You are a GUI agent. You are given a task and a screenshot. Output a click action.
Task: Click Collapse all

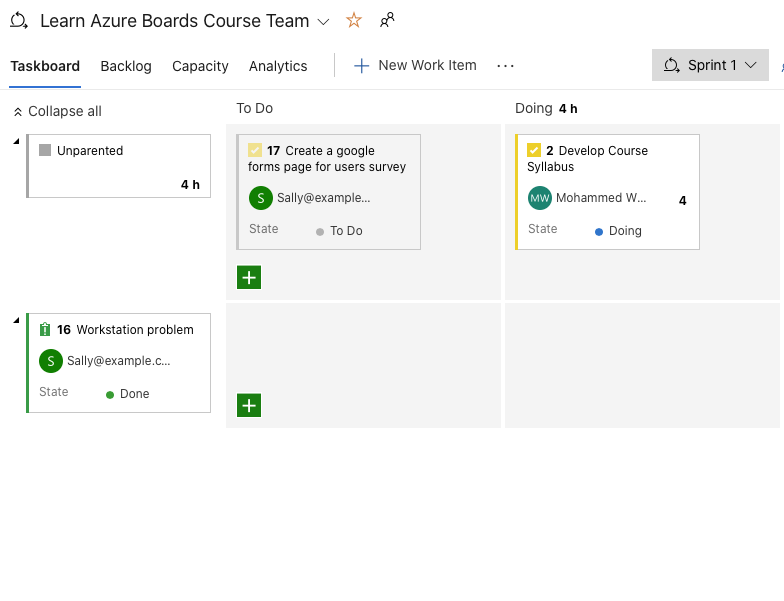pos(57,111)
